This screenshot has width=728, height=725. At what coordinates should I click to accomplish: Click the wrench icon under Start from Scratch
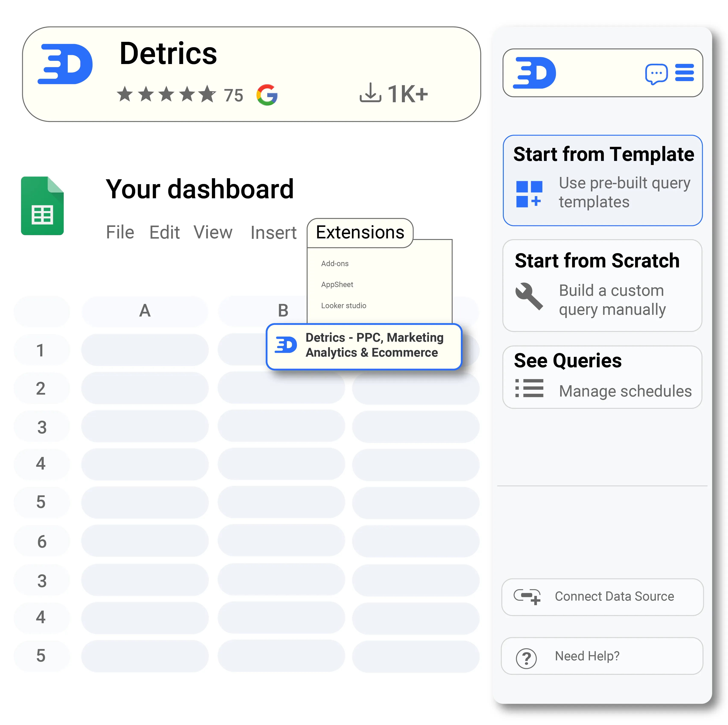(x=529, y=296)
